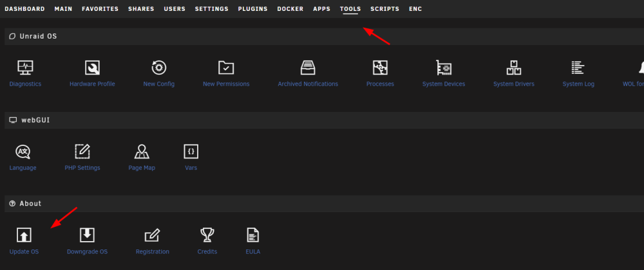Click the Language text link
Image resolution: width=644 pixels, height=270 pixels.
23,168
